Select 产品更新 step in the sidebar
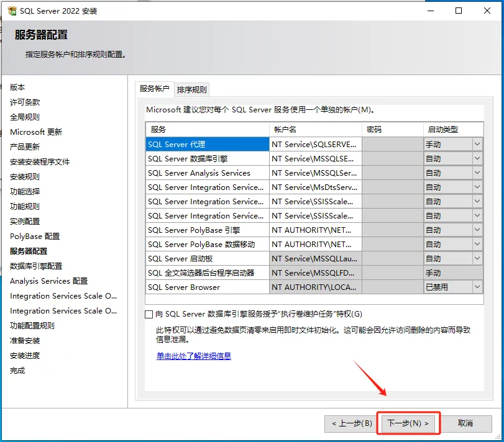 [25, 147]
